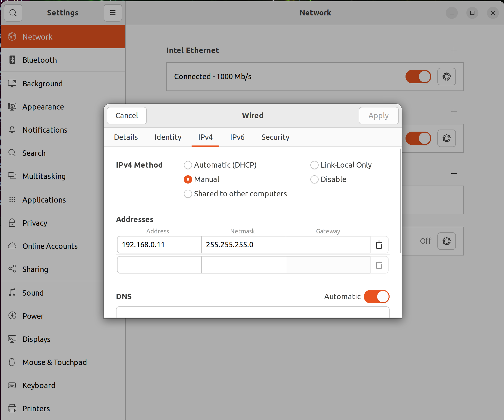Screen dimensions: 504x420
Task: Open Intel Ethernet connection settings gear
Action: [446, 77]
